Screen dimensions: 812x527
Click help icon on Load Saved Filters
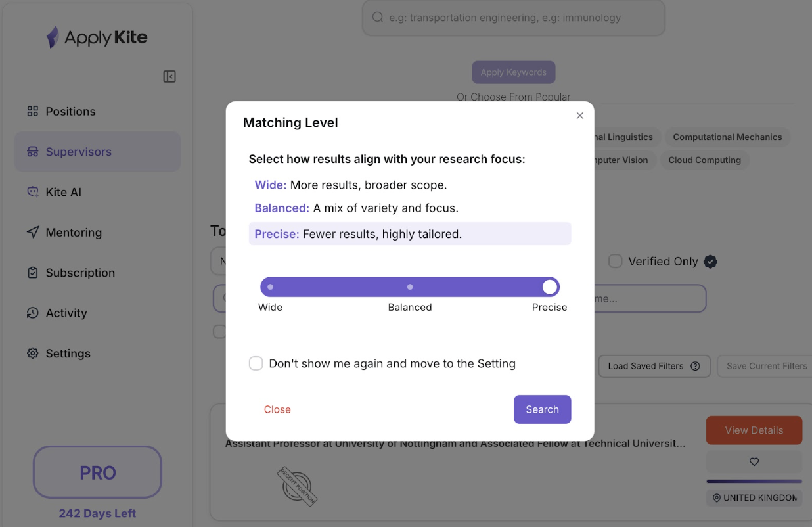coord(695,367)
